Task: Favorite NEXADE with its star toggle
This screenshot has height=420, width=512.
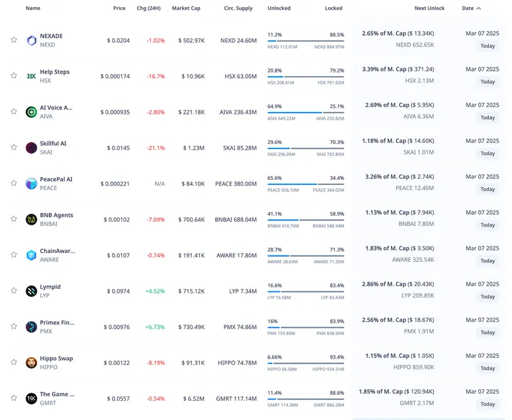Action: [13, 40]
